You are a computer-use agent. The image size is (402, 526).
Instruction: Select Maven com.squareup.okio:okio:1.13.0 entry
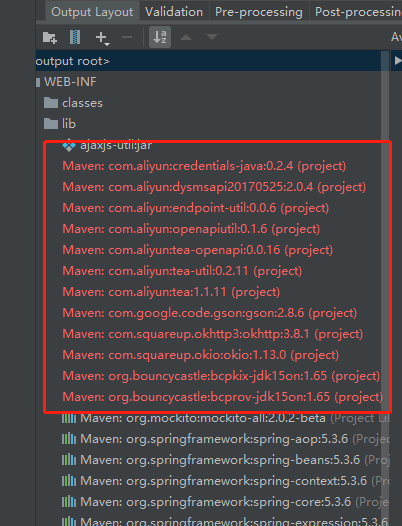(x=201, y=355)
